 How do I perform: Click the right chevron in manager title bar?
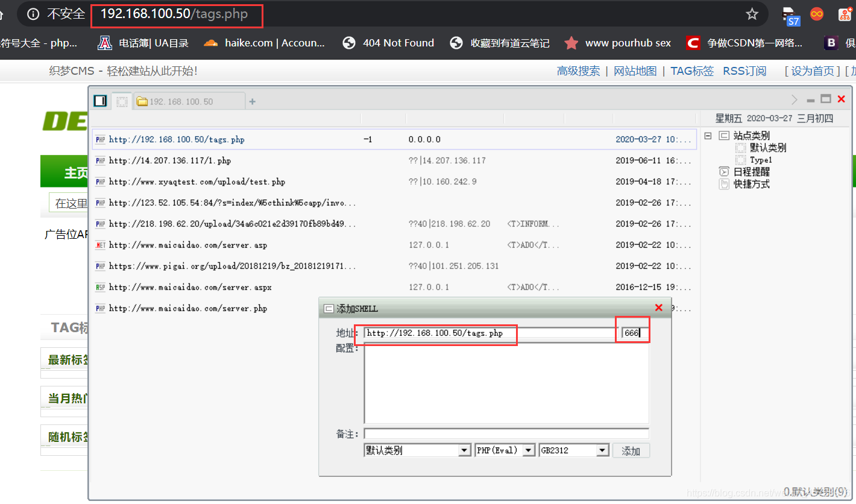coord(794,99)
